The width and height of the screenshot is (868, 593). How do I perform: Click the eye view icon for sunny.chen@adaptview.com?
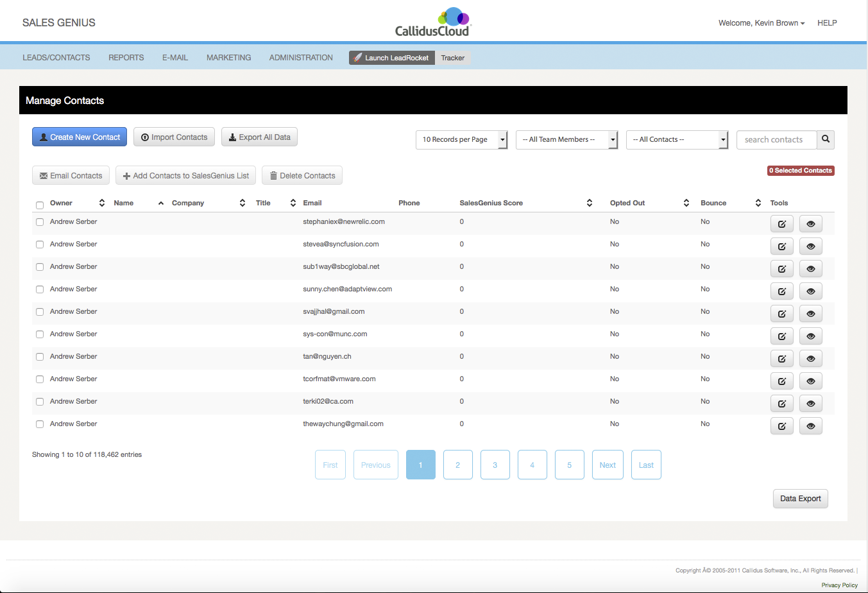tap(810, 291)
